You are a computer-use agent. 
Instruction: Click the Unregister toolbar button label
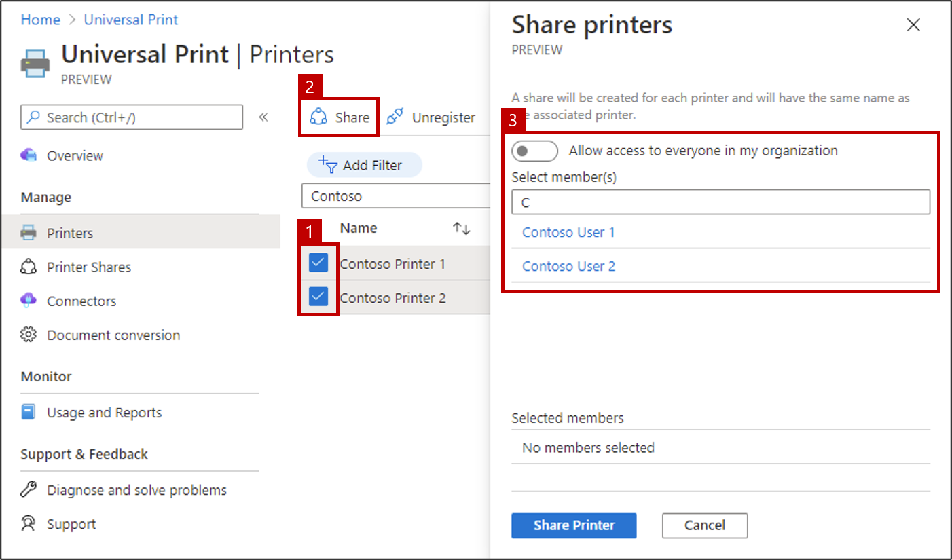443,117
